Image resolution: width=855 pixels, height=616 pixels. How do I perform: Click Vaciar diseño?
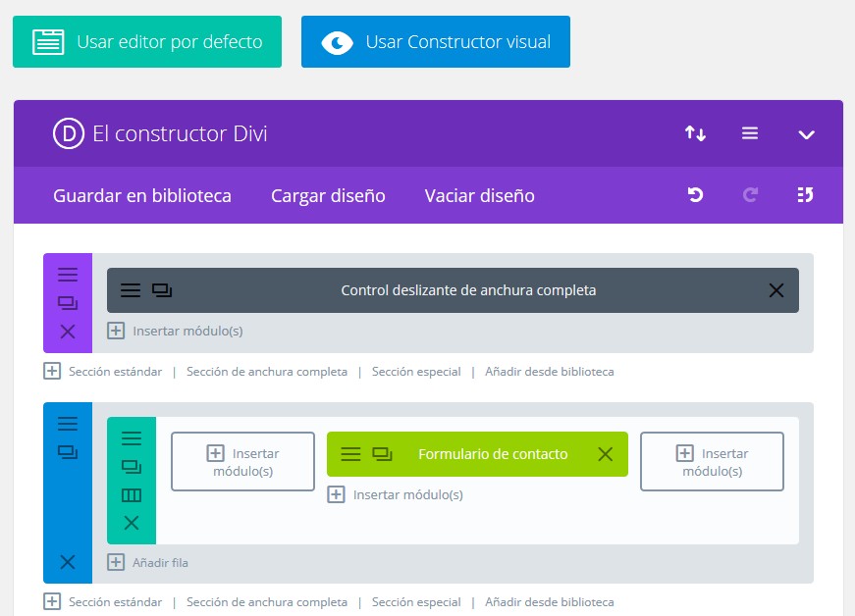click(x=479, y=196)
